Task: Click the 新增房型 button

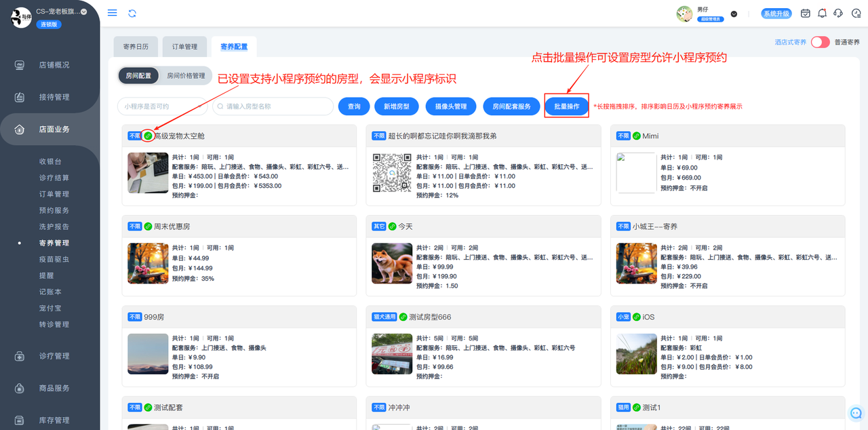Action: click(x=396, y=106)
